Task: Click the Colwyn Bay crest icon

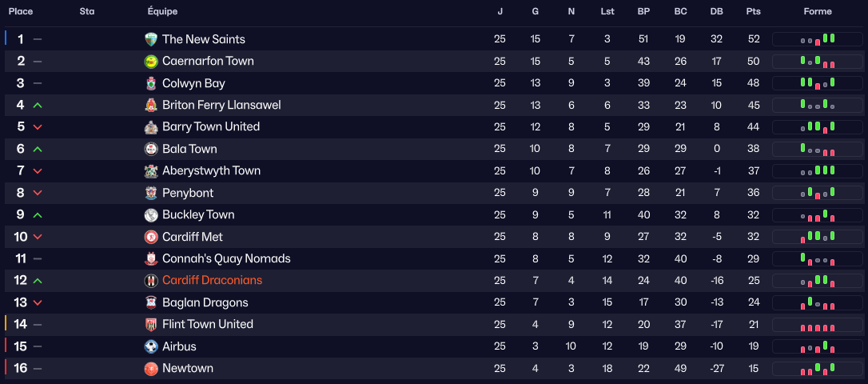Action: tap(151, 83)
